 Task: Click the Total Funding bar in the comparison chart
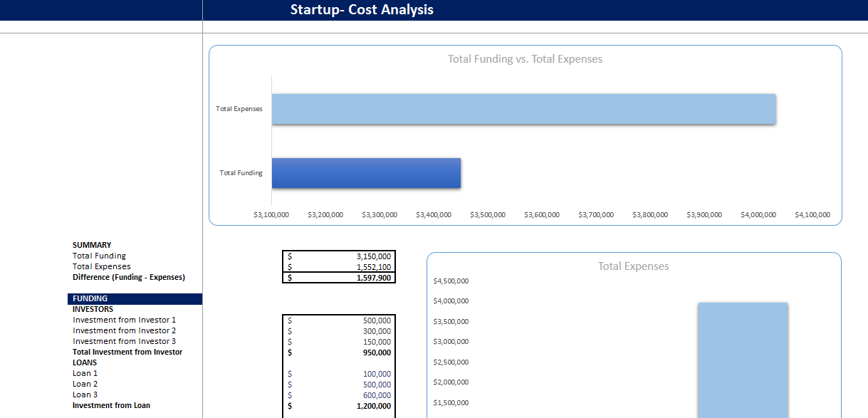pos(365,173)
